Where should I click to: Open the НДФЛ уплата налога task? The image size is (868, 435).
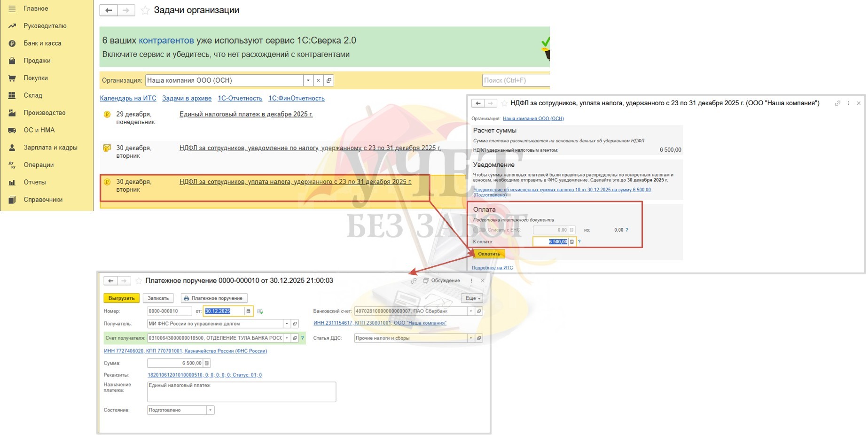[295, 182]
